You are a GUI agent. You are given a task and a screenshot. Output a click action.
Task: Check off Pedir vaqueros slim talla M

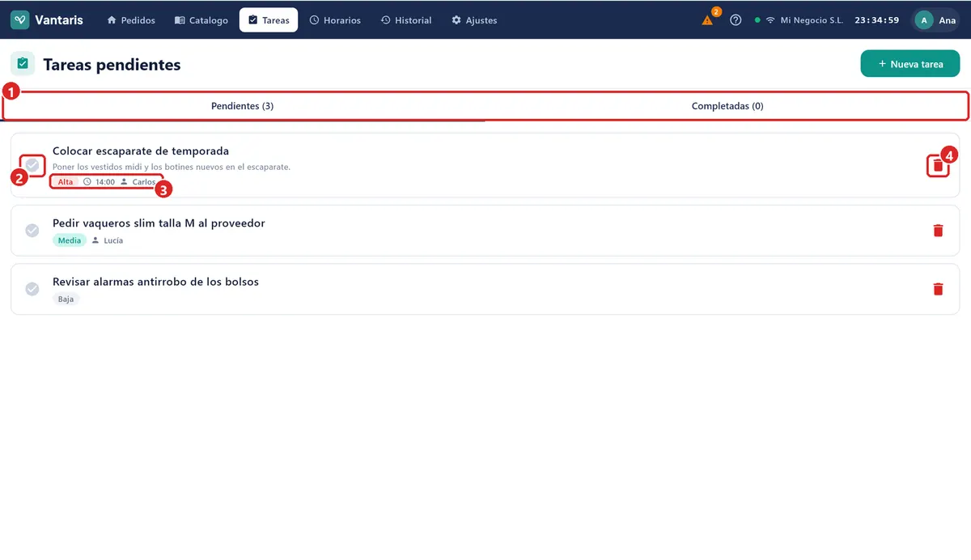[x=32, y=231]
